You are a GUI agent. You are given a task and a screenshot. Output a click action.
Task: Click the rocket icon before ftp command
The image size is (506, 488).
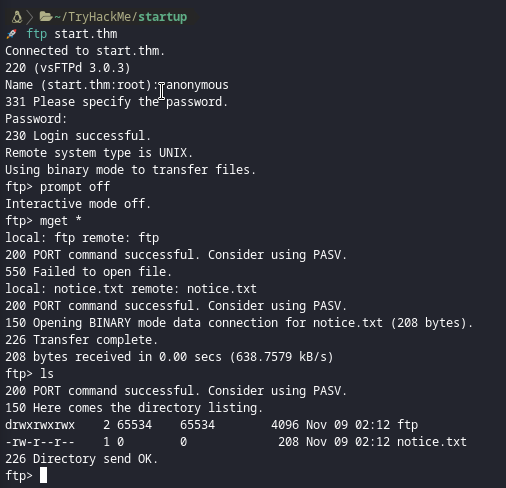12,34
